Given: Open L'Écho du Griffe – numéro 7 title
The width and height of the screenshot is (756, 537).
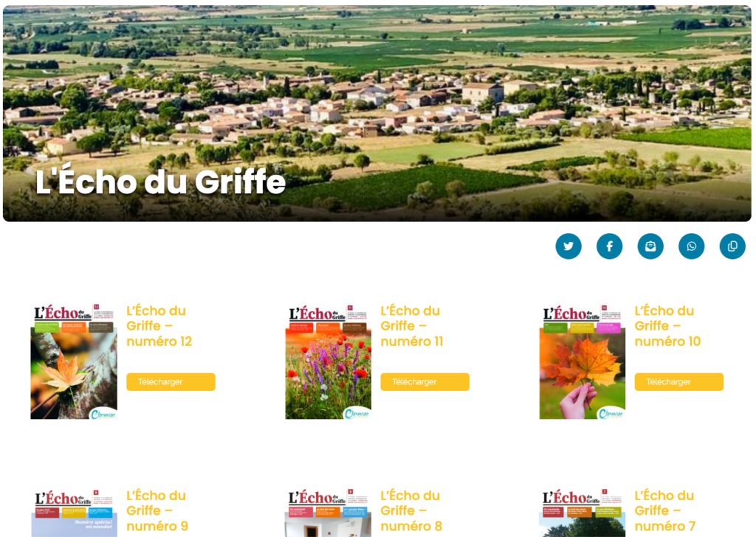Looking at the screenshot, I should (x=665, y=510).
